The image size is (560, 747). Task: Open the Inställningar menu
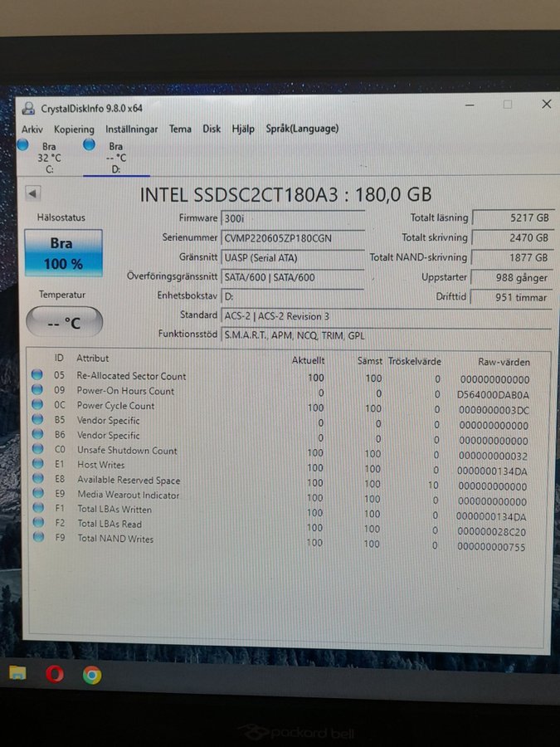(131, 129)
